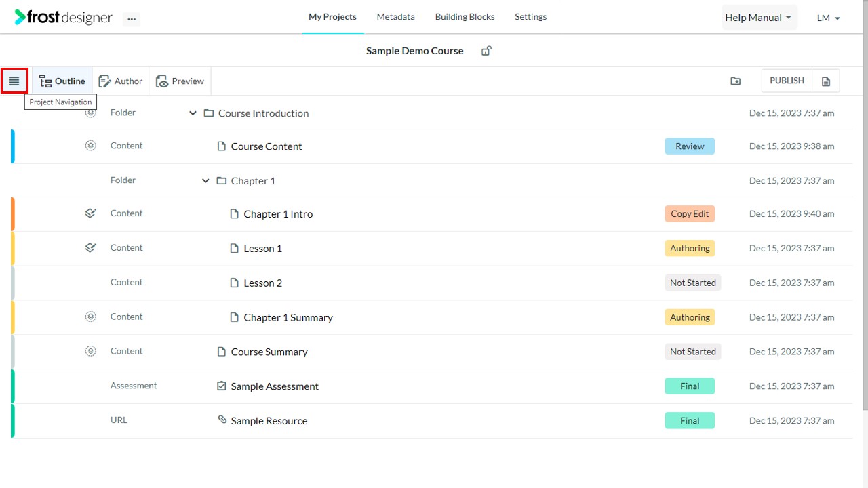Click the folder icon of Course Introduction
Image resolution: width=868 pixels, height=488 pixels.
coord(209,113)
